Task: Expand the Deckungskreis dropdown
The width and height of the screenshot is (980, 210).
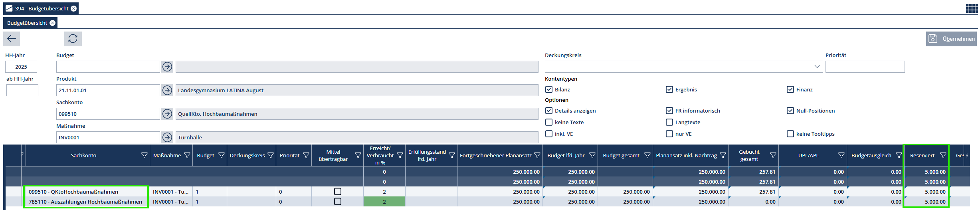Action: tap(817, 67)
